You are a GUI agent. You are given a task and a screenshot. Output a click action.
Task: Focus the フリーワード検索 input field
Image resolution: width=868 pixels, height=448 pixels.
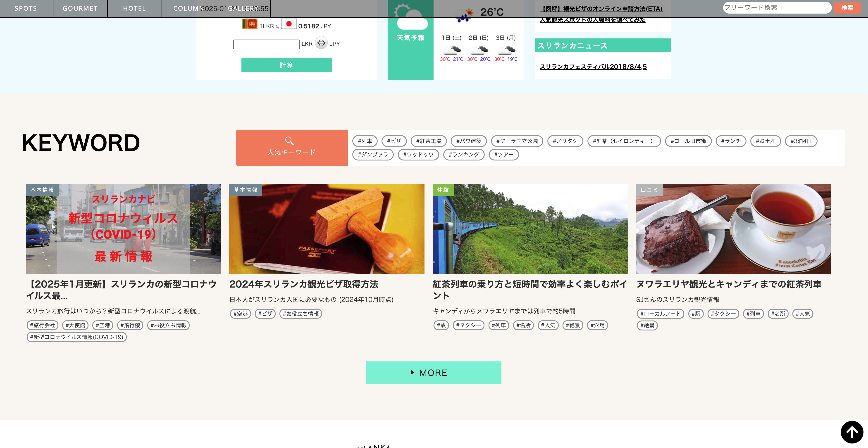tap(777, 8)
